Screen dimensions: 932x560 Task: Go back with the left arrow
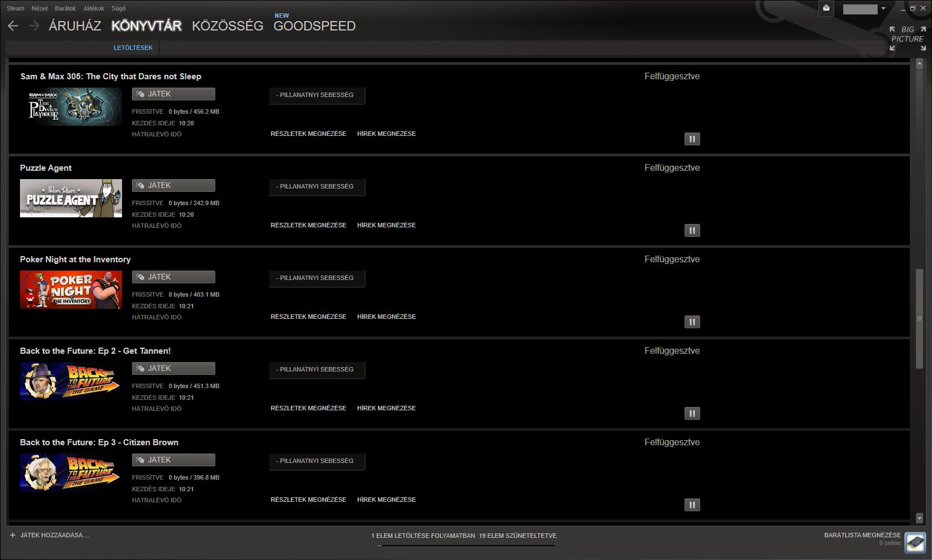tap(13, 26)
